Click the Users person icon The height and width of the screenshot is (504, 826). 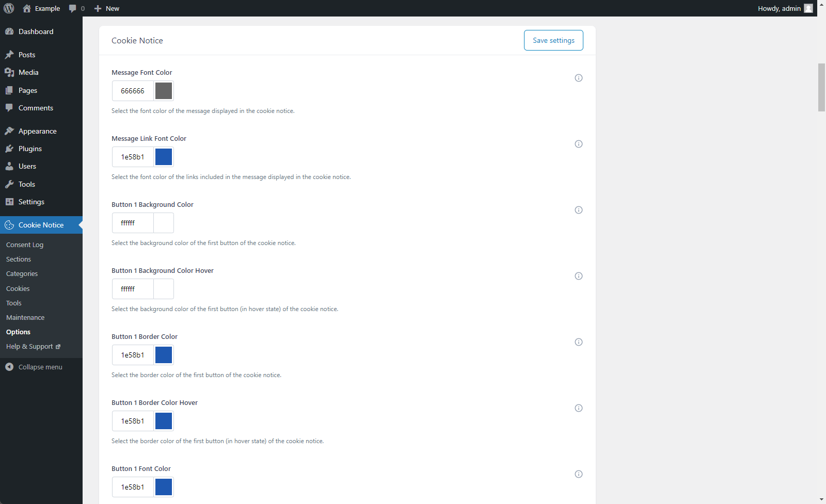tap(9, 166)
